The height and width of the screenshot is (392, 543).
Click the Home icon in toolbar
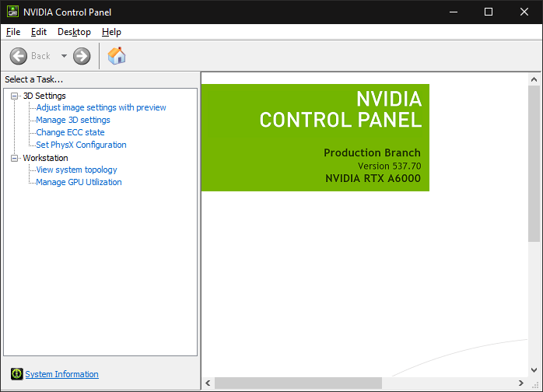click(117, 56)
